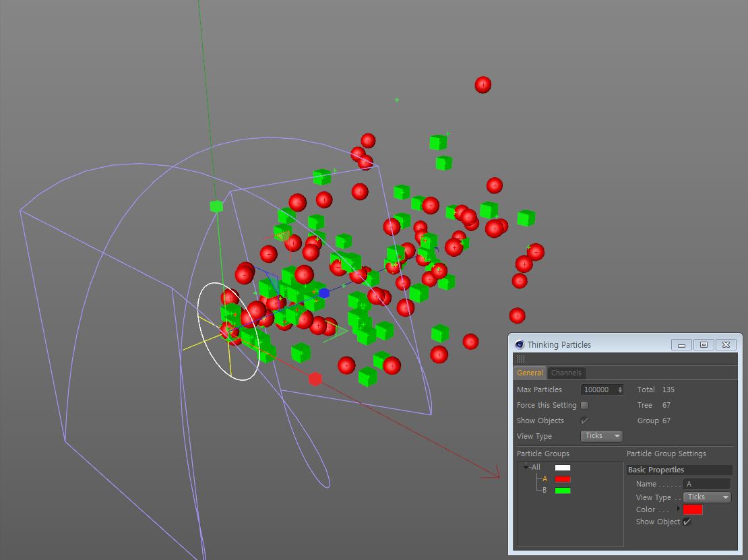Viewport: 748px width, 560px height.
Task: Enable the Force this Setting checkbox
Action: [584, 405]
